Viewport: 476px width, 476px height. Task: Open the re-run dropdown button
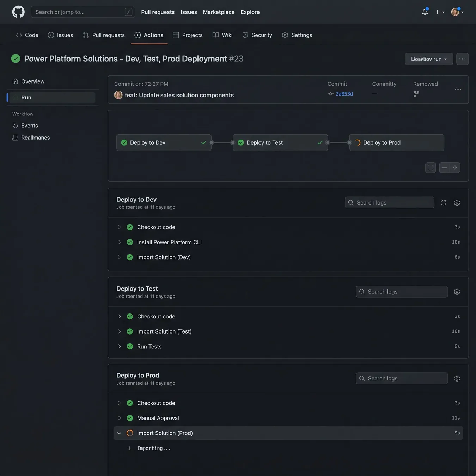pyautogui.click(x=429, y=59)
